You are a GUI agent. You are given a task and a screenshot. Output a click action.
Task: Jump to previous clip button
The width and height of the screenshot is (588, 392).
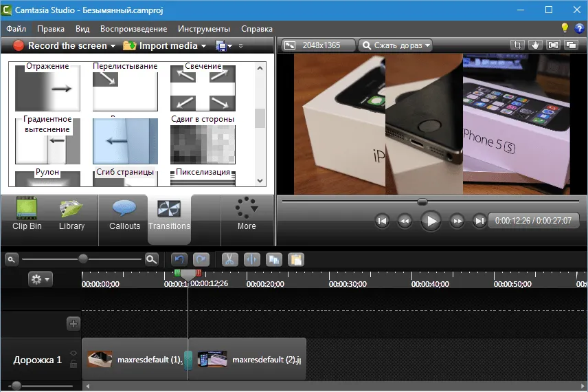click(x=382, y=221)
